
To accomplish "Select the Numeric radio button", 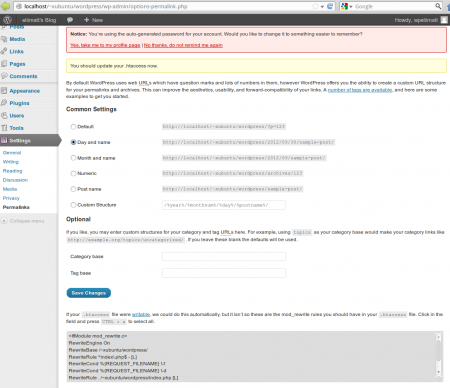I will (73, 173).
